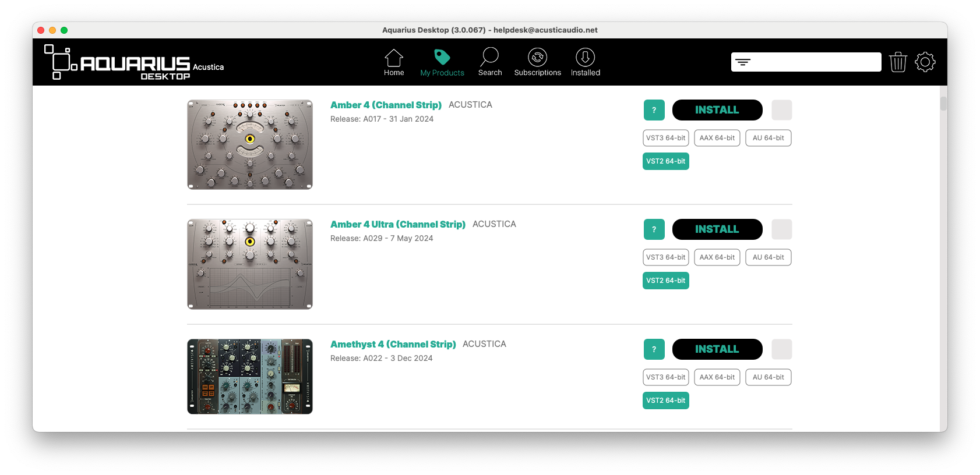This screenshot has height=475, width=980.
Task: Install Amethyst 4 (Channel Strip)
Action: [717, 349]
